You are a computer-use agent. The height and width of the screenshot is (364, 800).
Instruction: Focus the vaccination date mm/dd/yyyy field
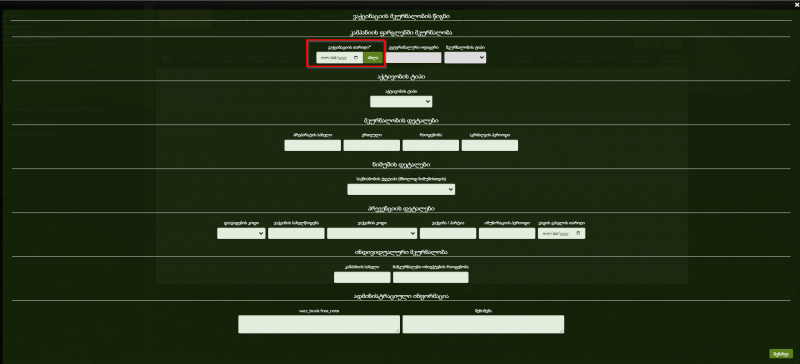coord(339,58)
